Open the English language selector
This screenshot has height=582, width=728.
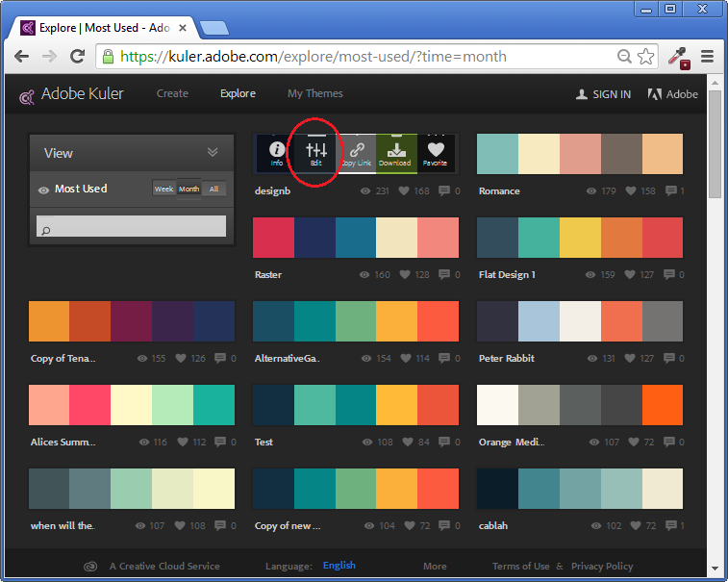tap(339, 566)
